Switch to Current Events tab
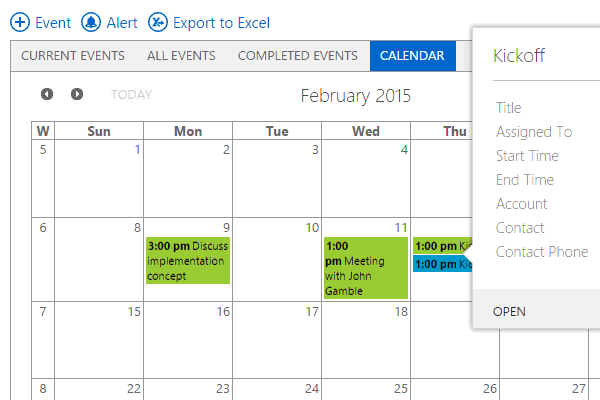600x400 pixels. tap(73, 56)
